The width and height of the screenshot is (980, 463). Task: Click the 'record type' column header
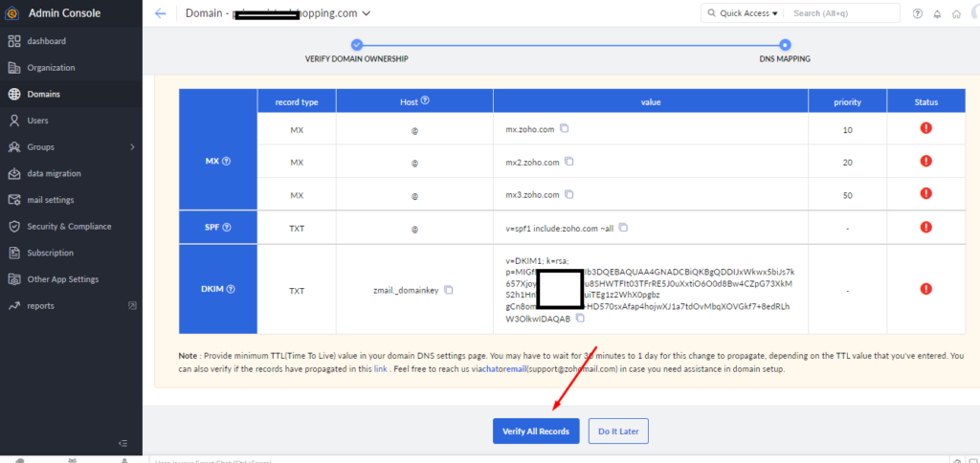pyautogui.click(x=297, y=101)
